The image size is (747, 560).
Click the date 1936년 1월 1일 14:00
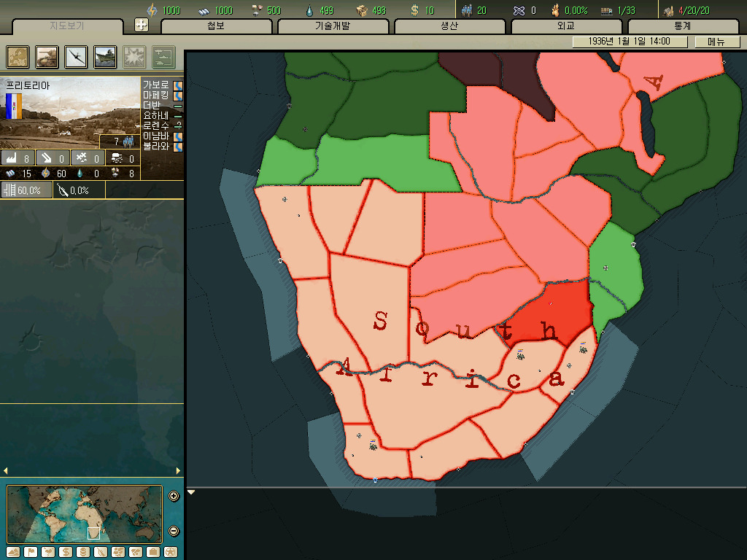click(630, 42)
